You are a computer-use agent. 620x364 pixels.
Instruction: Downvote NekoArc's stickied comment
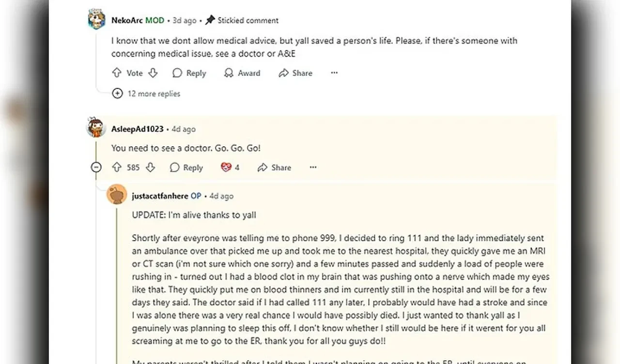pyautogui.click(x=153, y=73)
